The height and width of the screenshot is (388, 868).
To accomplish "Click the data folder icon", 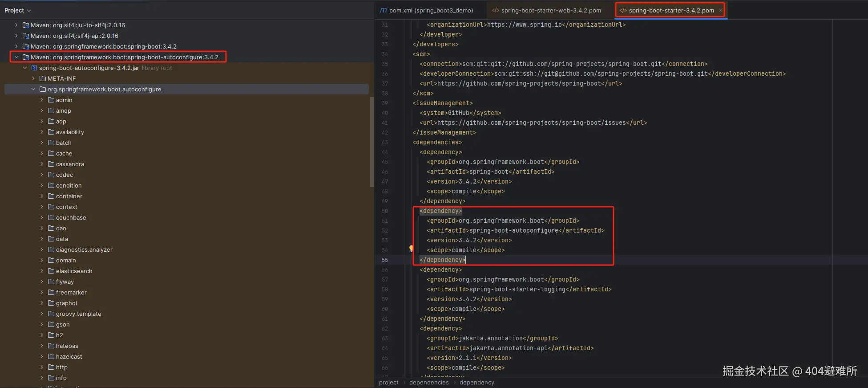I will (x=51, y=239).
